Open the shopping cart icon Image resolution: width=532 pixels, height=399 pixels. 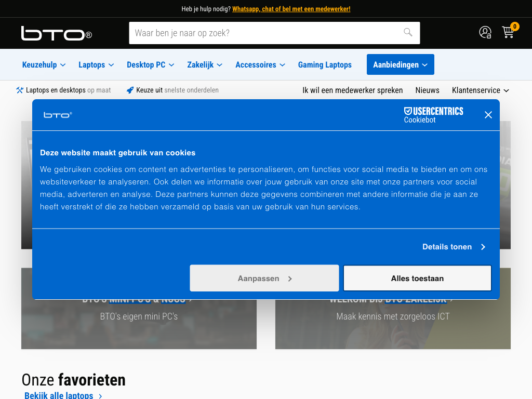[508, 32]
